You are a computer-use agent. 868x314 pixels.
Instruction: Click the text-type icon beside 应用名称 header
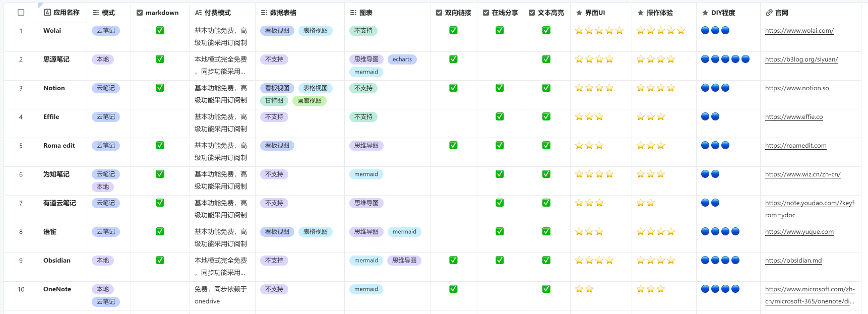tap(47, 13)
